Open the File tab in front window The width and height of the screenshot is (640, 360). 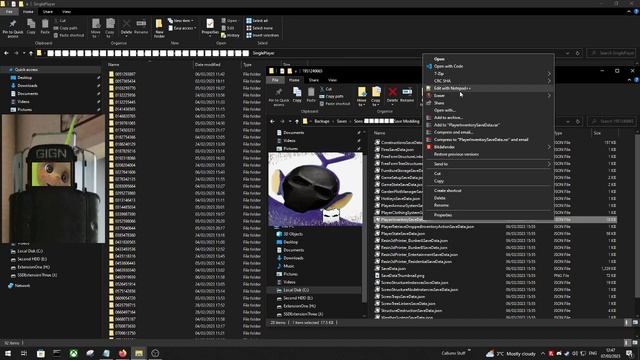(x=276, y=80)
